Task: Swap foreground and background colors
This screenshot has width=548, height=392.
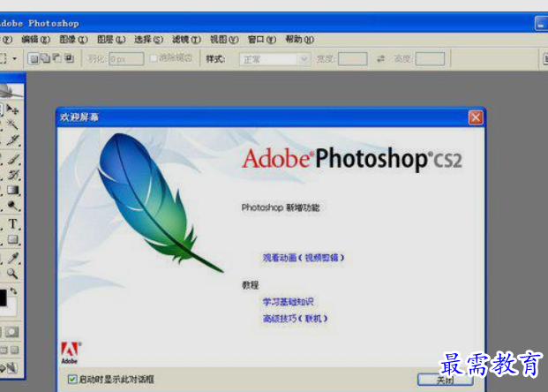Action: 13,290
